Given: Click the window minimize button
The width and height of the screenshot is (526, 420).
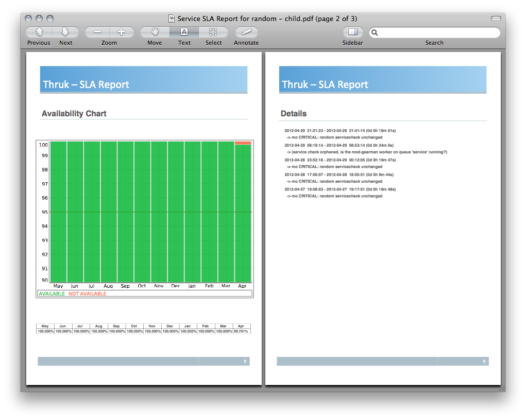Looking at the screenshot, I should [39, 19].
